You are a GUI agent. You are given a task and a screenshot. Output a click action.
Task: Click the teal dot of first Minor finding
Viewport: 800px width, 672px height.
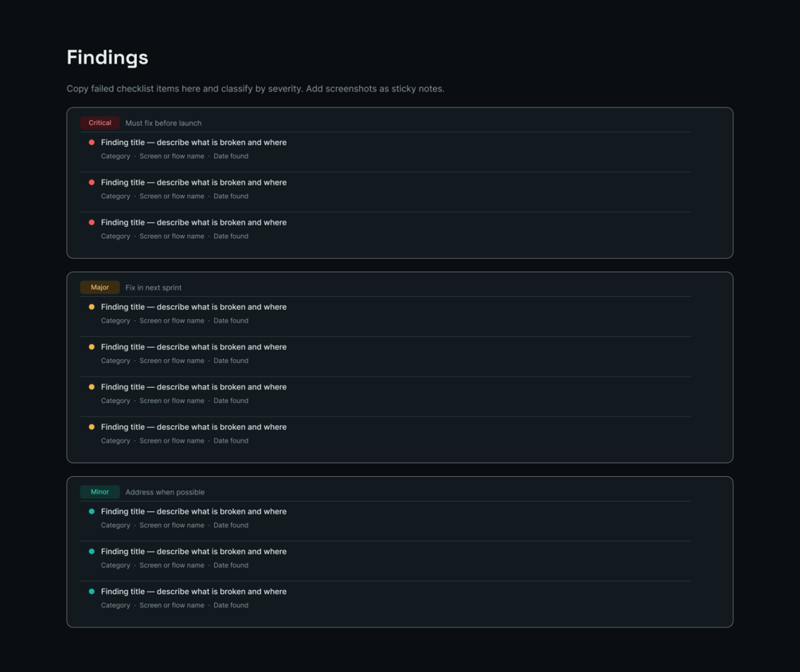[92, 511]
